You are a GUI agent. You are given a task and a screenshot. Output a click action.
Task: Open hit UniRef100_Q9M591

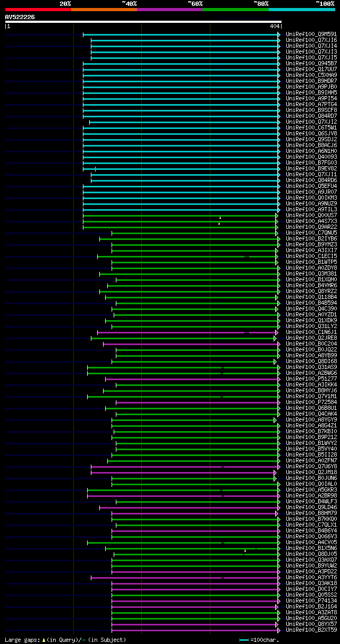(311, 35)
